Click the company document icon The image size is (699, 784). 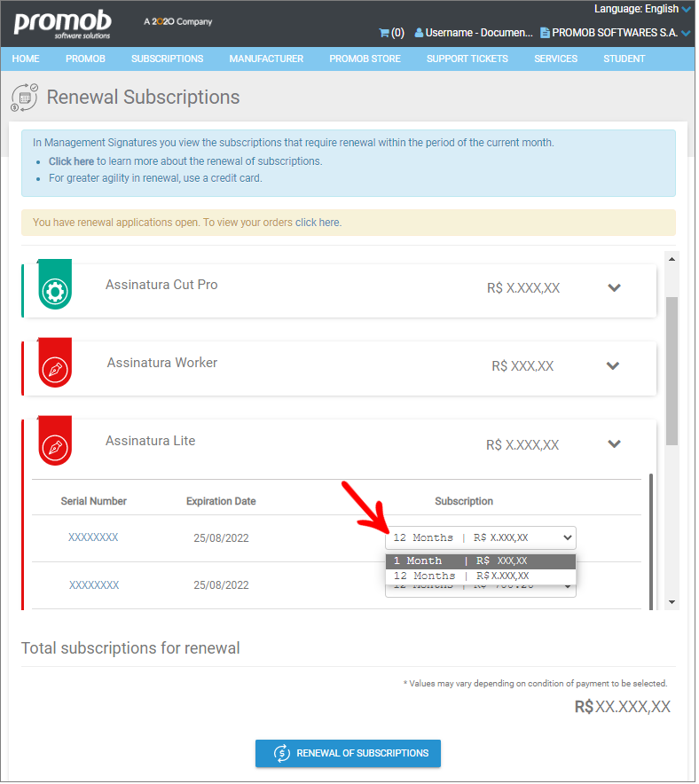[x=546, y=33]
